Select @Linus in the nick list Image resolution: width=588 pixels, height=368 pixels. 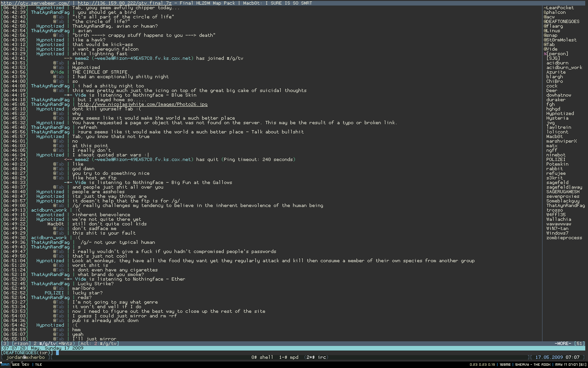click(552, 31)
